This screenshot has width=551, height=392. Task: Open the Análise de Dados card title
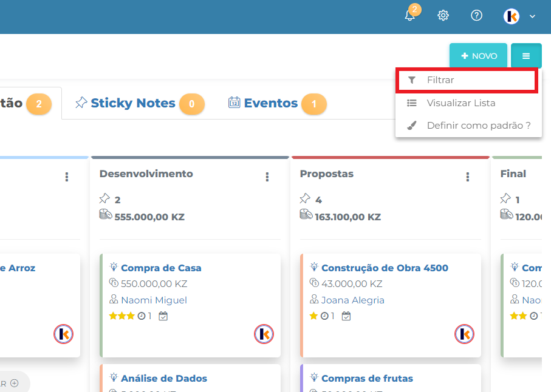coord(164,378)
